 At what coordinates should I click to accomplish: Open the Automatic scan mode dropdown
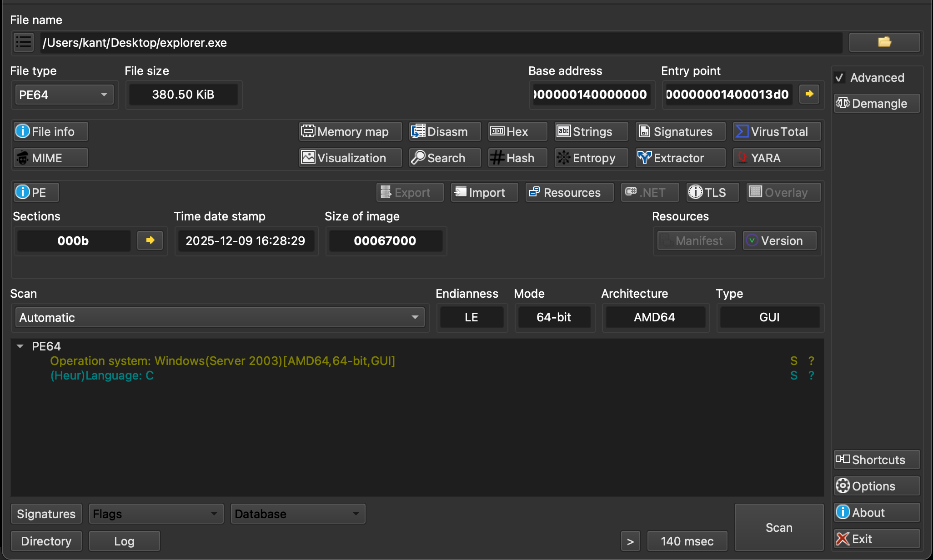click(x=220, y=317)
